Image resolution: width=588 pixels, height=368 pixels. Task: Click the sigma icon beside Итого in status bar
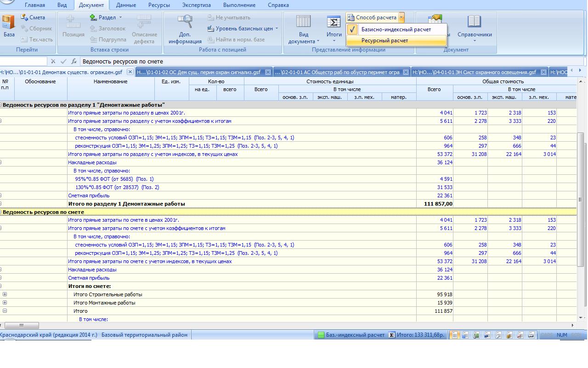[x=391, y=335]
